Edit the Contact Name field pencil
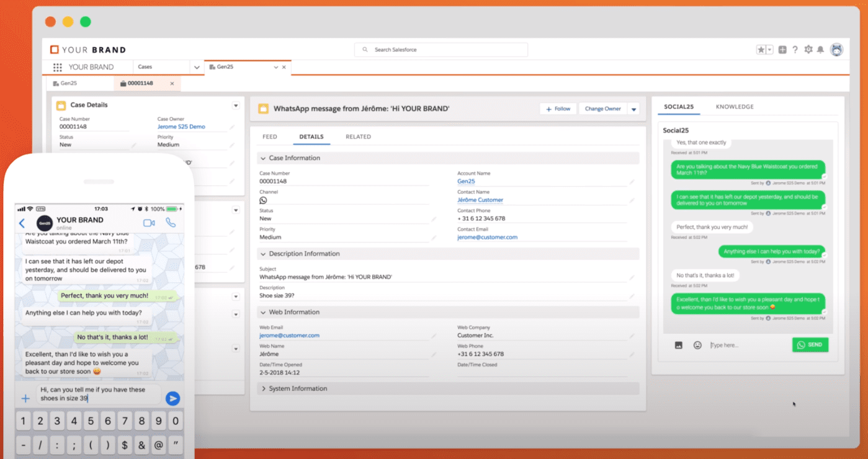The width and height of the screenshot is (868, 459). click(x=632, y=201)
